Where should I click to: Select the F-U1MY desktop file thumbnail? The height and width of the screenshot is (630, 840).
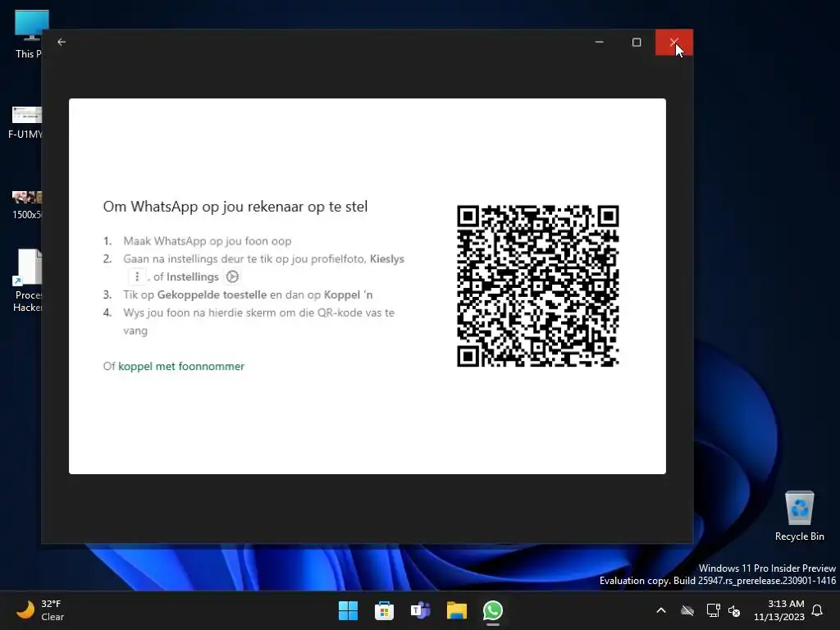[x=25, y=123]
